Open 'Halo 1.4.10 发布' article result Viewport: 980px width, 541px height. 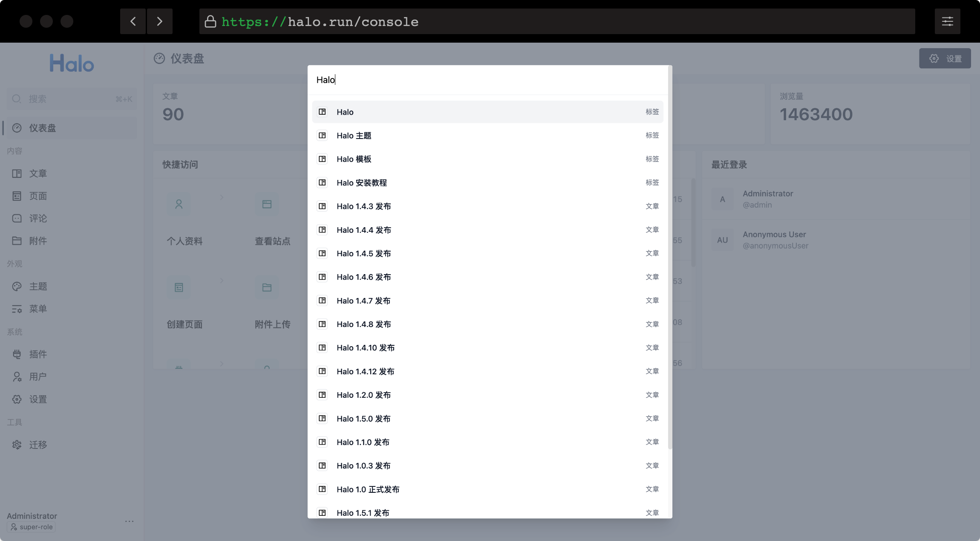[487, 348]
